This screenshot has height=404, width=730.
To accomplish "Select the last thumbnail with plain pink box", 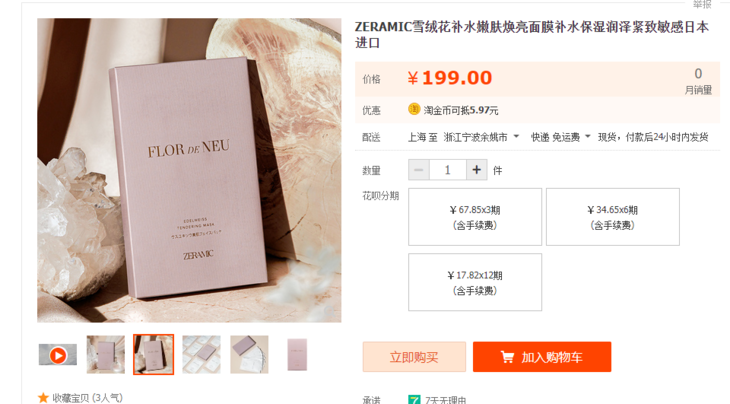I will click(297, 355).
